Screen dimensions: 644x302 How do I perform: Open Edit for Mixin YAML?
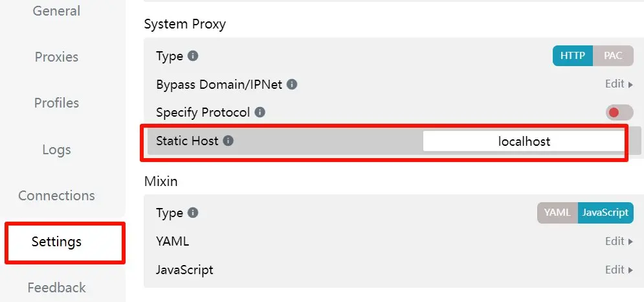click(619, 241)
